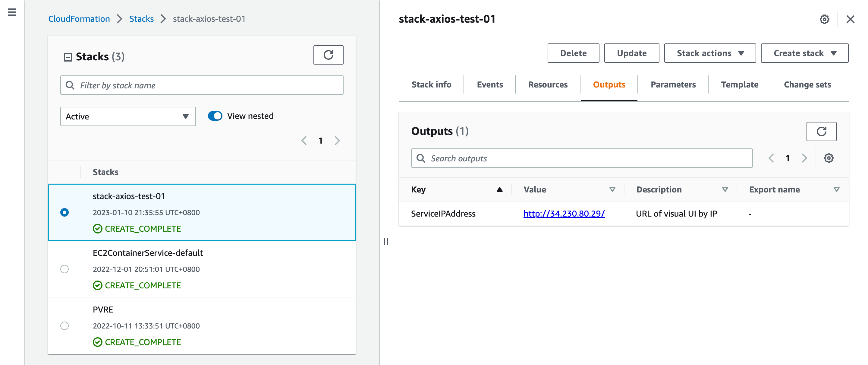
Task: Expand the Stack actions dropdown
Action: click(710, 53)
